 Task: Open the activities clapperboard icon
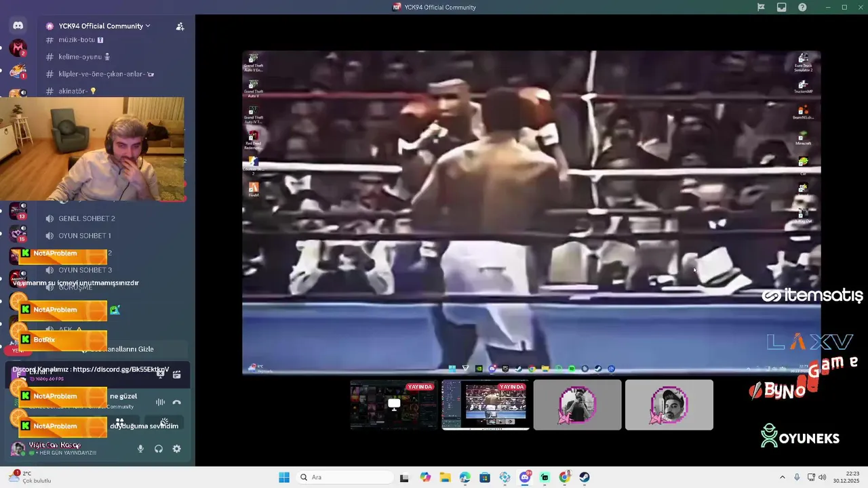(x=177, y=373)
